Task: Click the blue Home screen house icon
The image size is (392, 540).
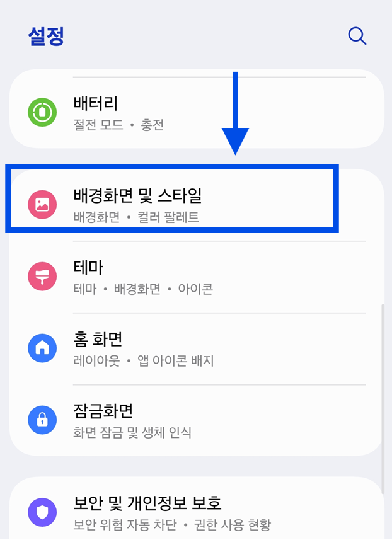Action: tap(42, 348)
